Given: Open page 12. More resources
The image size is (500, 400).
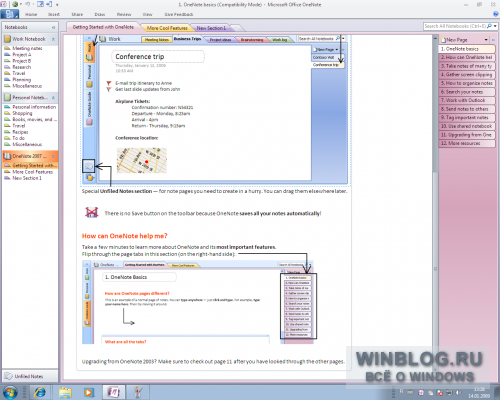Looking at the screenshot, I should (x=467, y=143).
